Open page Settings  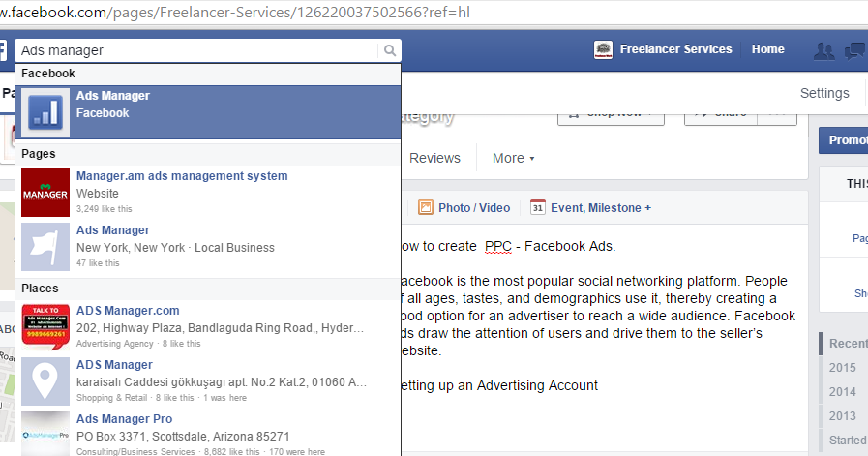point(824,93)
